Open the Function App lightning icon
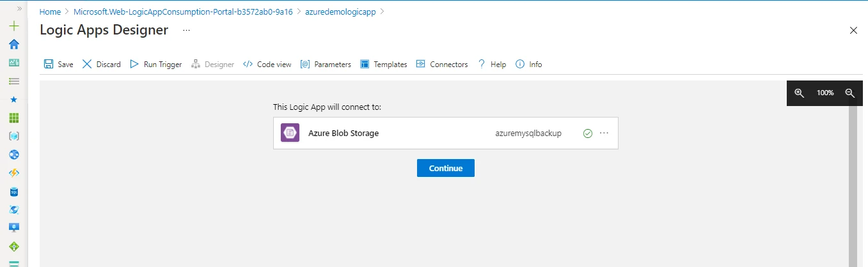The image size is (868, 267). [x=13, y=173]
